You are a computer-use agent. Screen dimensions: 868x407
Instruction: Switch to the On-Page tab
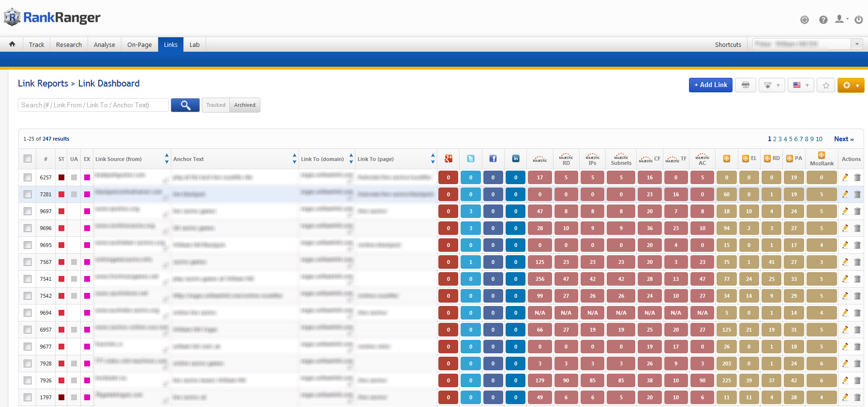[139, 44]
